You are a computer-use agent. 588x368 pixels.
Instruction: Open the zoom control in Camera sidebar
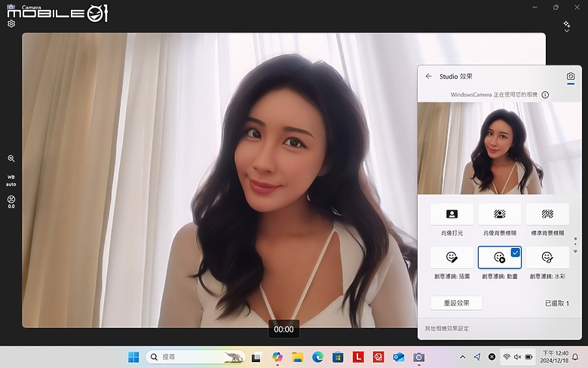pyautogui.click(x=11, y=158)
